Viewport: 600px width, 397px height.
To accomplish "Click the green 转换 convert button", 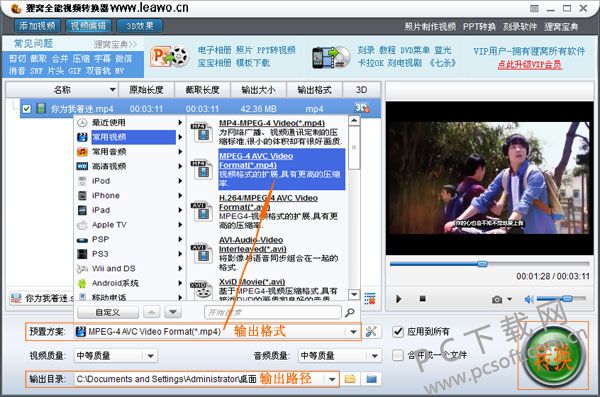I will pyautogui.click(x=553, y=356).
